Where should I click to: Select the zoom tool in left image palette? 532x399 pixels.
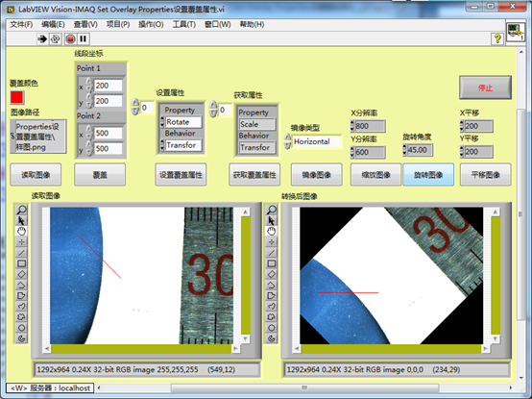pyautogui.click(x=21, y=210)
